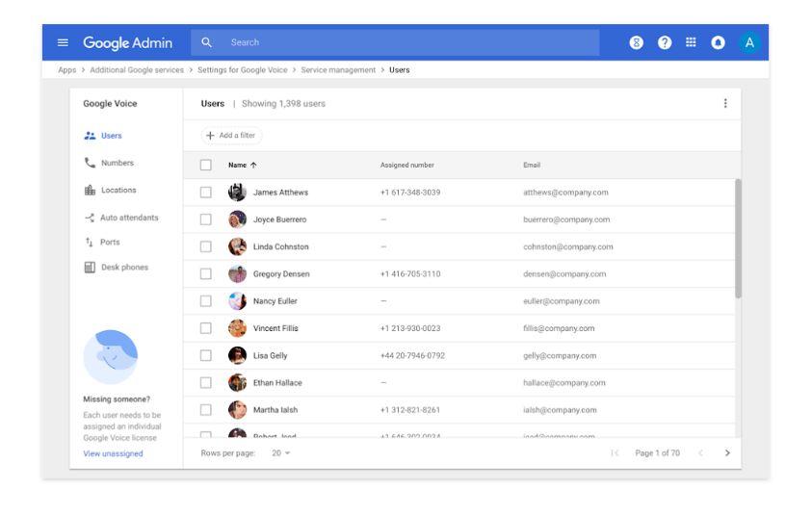Click Gregory Densen's profile photo
Viewport: 812px width, 515px height.
237,273
